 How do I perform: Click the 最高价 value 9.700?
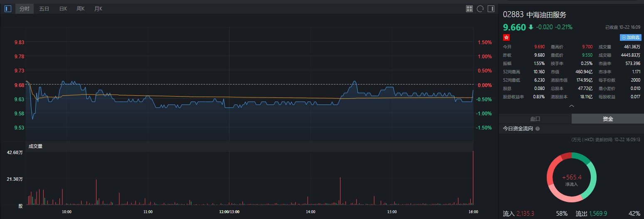coord(587,47)
